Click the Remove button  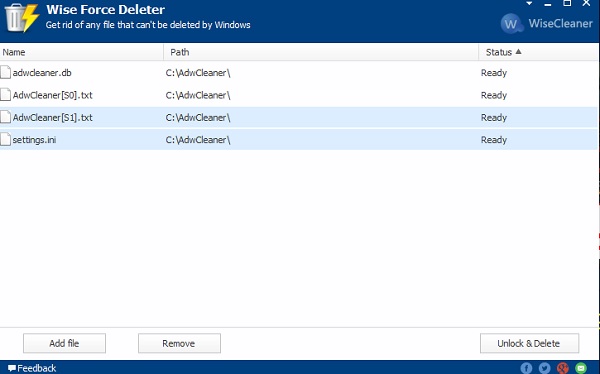click(x=179, y=343)
